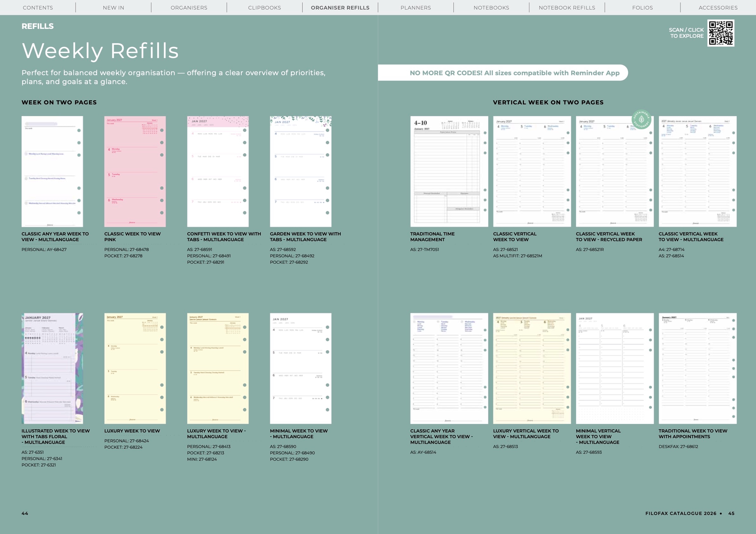Jump to the Accessories section
The height and width of the screenshot is (534, 756).
point(718,8)
